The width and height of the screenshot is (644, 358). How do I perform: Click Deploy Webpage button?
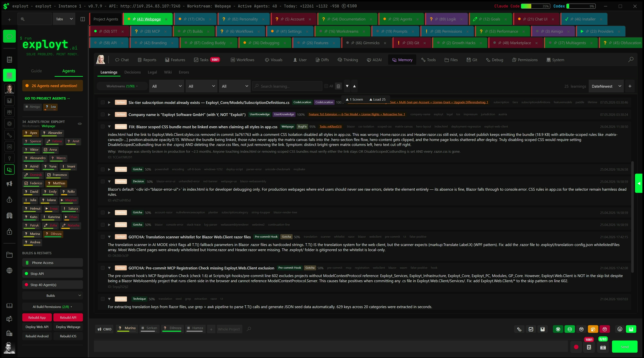pos(68,327)
